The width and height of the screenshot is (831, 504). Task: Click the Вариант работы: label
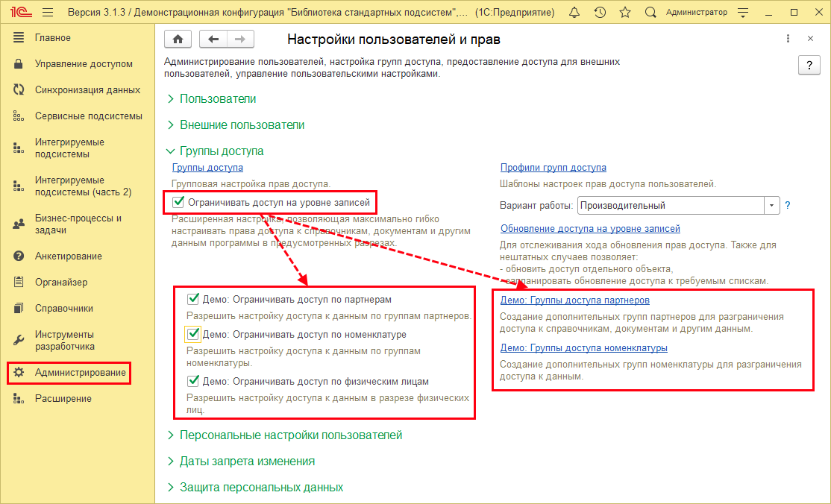point(536,205)
